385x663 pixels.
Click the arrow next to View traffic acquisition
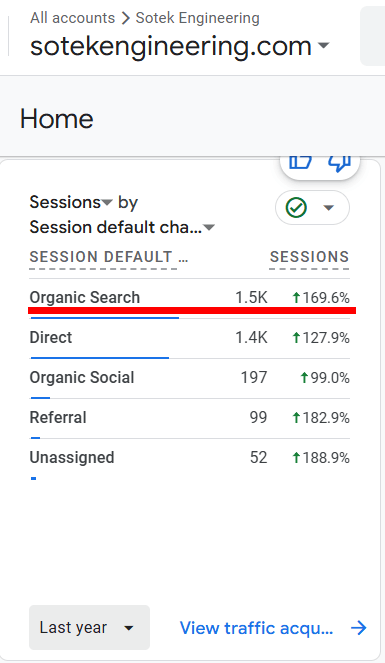click(358, 628)
